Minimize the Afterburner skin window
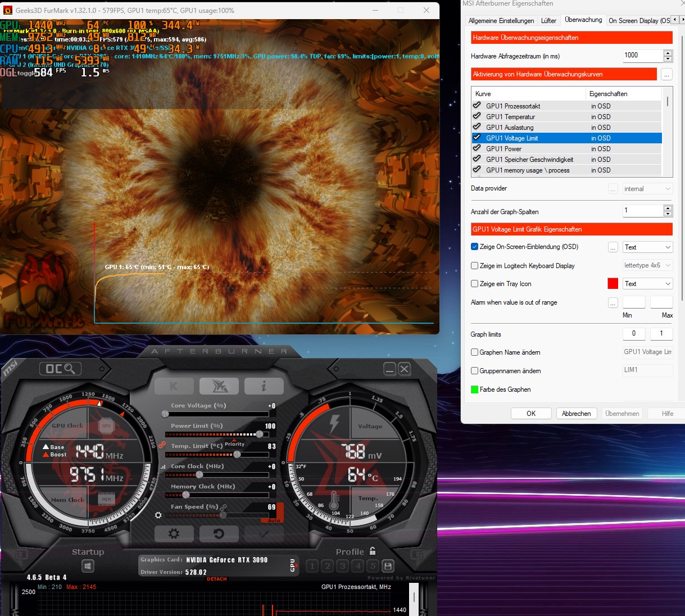685x616 pixels. tap(390, 369)
